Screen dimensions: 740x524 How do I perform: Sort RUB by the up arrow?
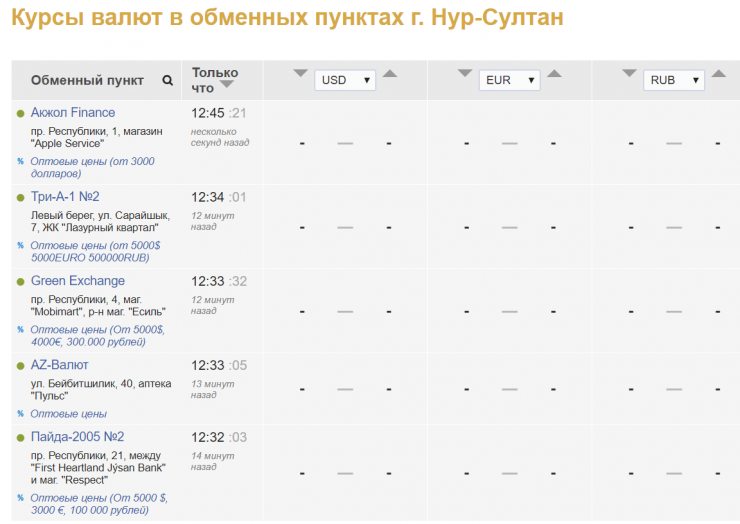(x=718, y=73)
